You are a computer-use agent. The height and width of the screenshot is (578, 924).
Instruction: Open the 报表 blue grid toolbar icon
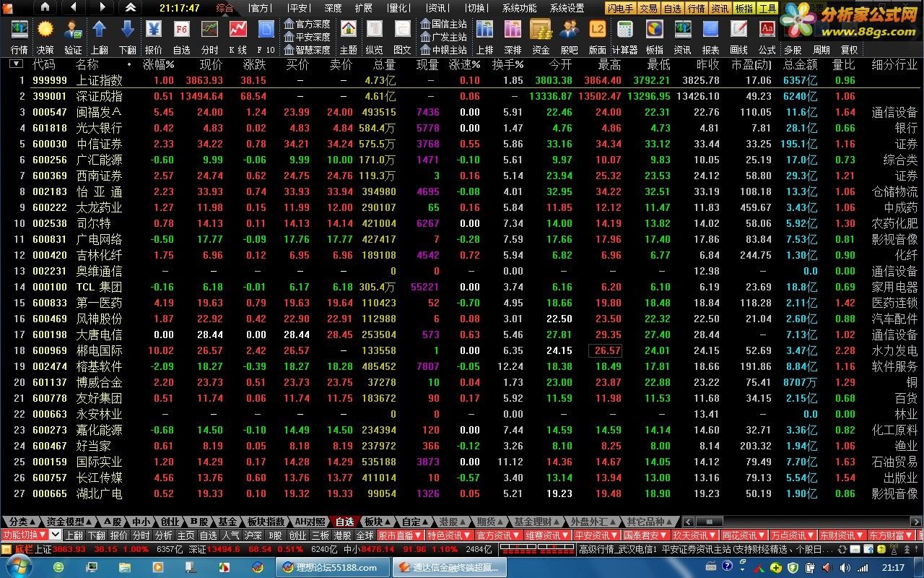710,36
